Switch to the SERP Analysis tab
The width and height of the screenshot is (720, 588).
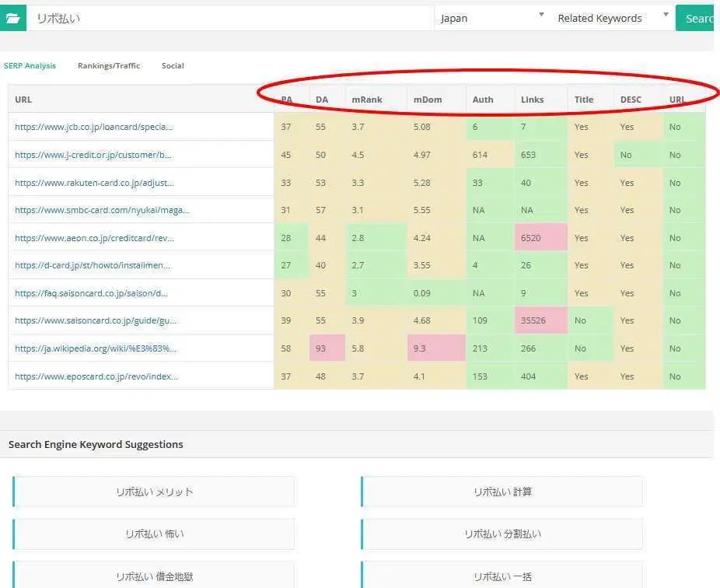30,66
